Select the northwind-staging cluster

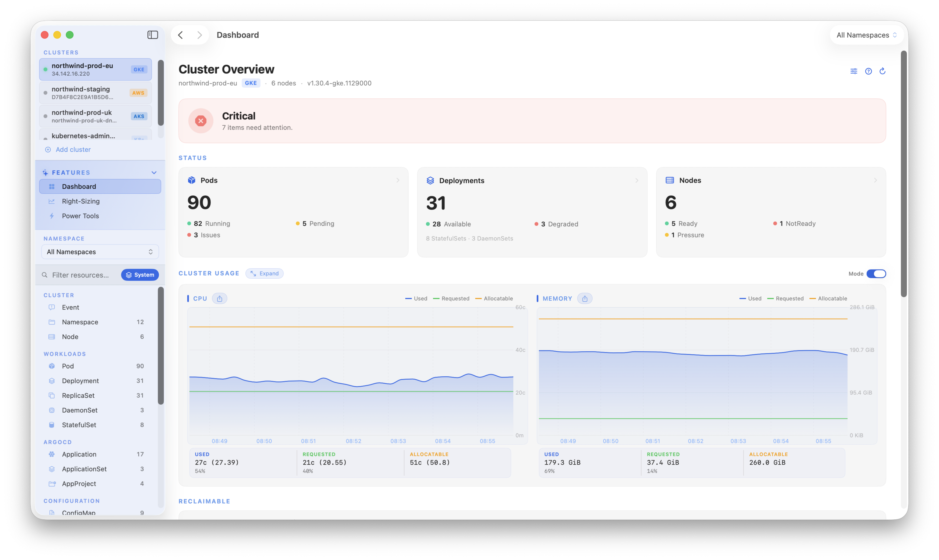click(95, 93)
